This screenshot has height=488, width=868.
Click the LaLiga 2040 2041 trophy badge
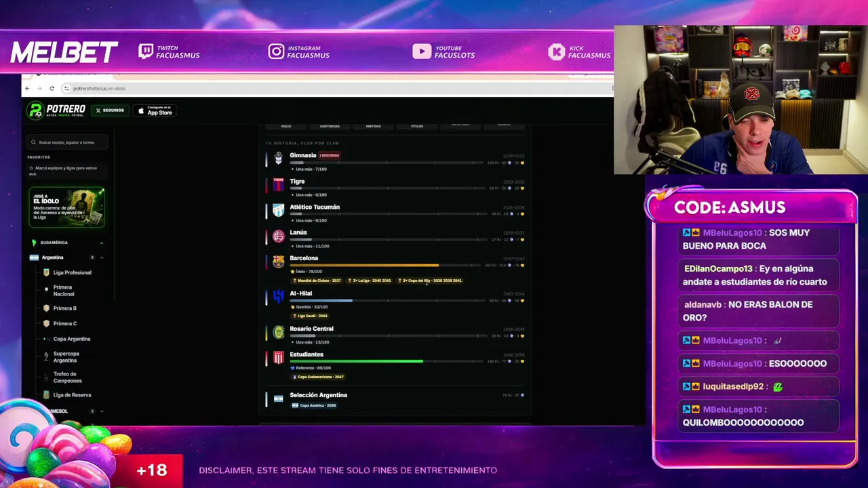click(x=370, y=281)
